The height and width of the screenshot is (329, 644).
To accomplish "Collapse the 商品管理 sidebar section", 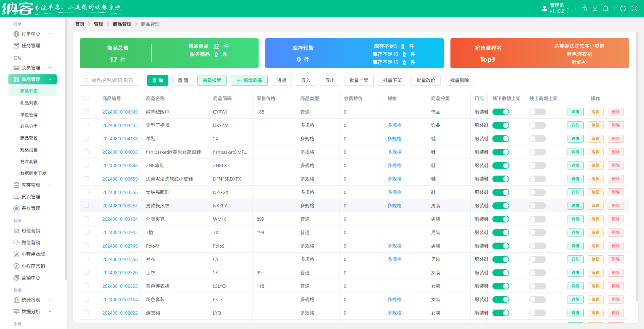I will [32, 79].
